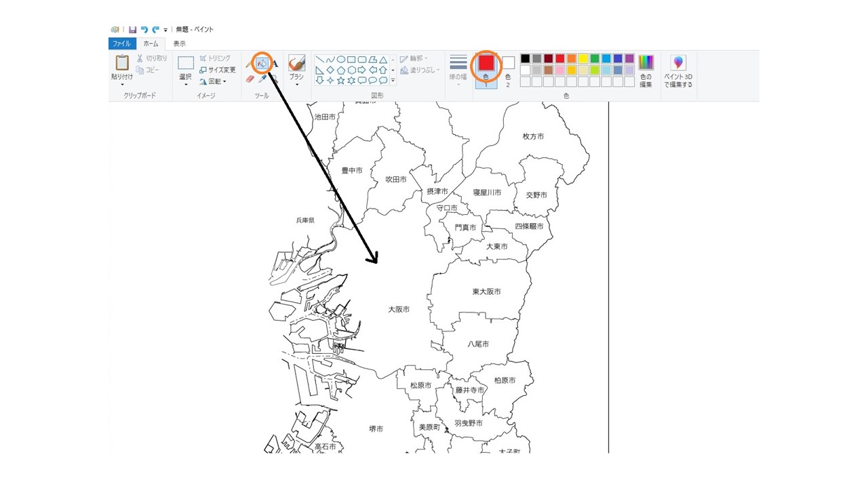
Task: Open the ファイル file menu
Action: click(x=122, y=43)
